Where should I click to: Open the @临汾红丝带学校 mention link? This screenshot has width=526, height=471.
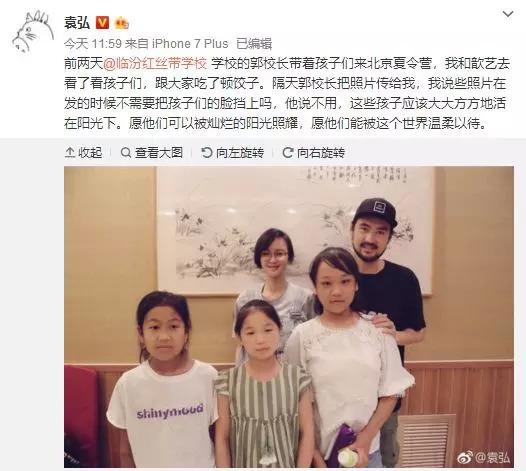point(155,63)
